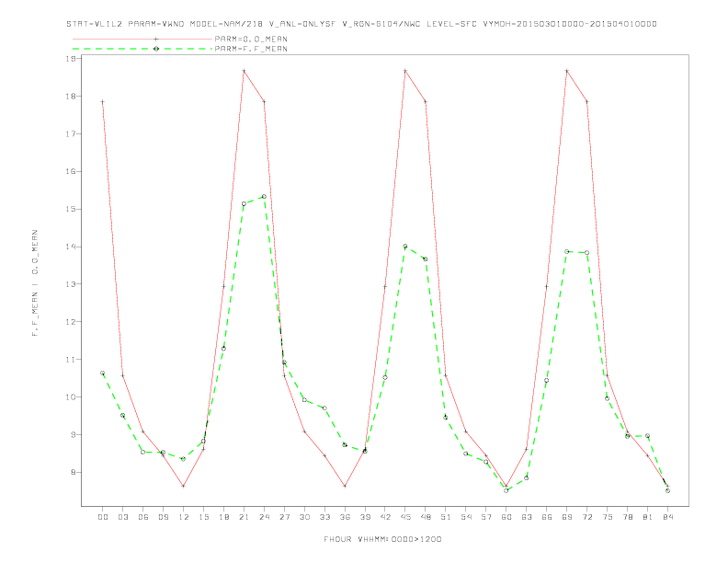This screenshot has height=563, width=728.
Task: Select the red peak data point at hour 21
Action: pyautogui.click(x=244, y=71)
